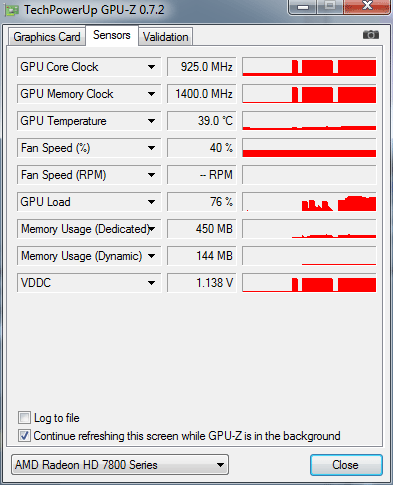Click the GPU Core Clock history graph
Viewport: 393px width, 485px height.
[309, 67]
